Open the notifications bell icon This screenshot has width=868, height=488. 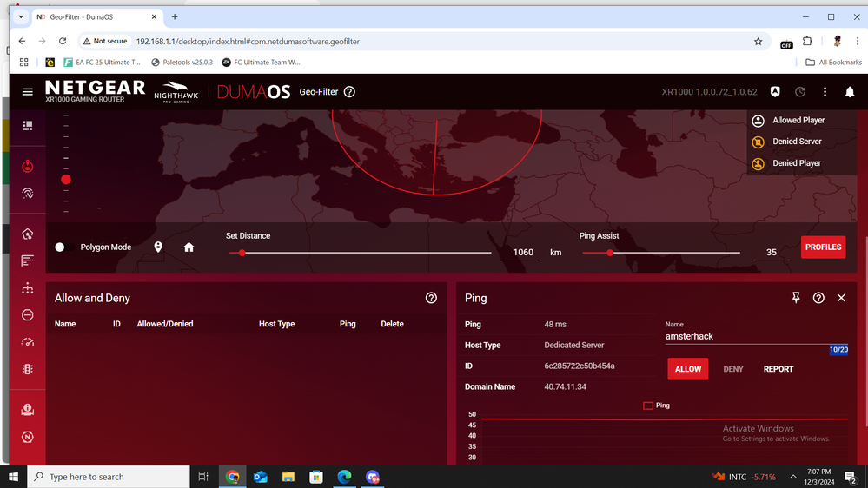(850, 92)
